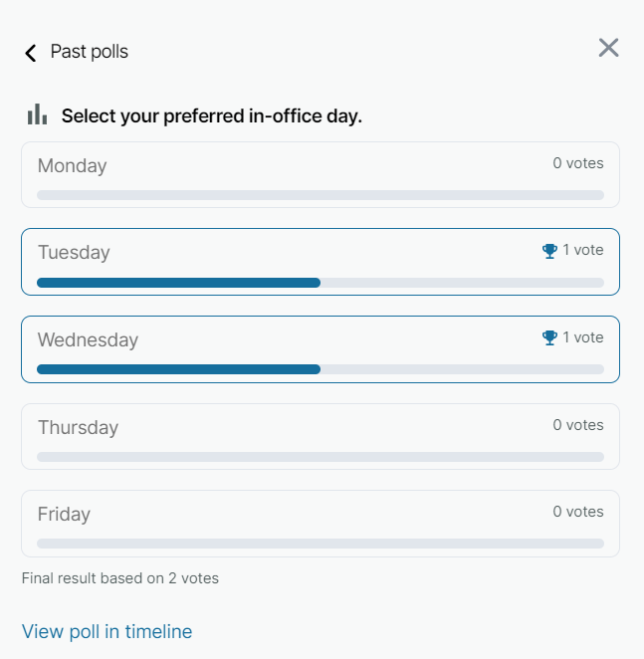Image resolution: width=644 pixels, height=659 pixels.
Task: Click Wednesday's blue vote progress bar
Action: point(178,369)
